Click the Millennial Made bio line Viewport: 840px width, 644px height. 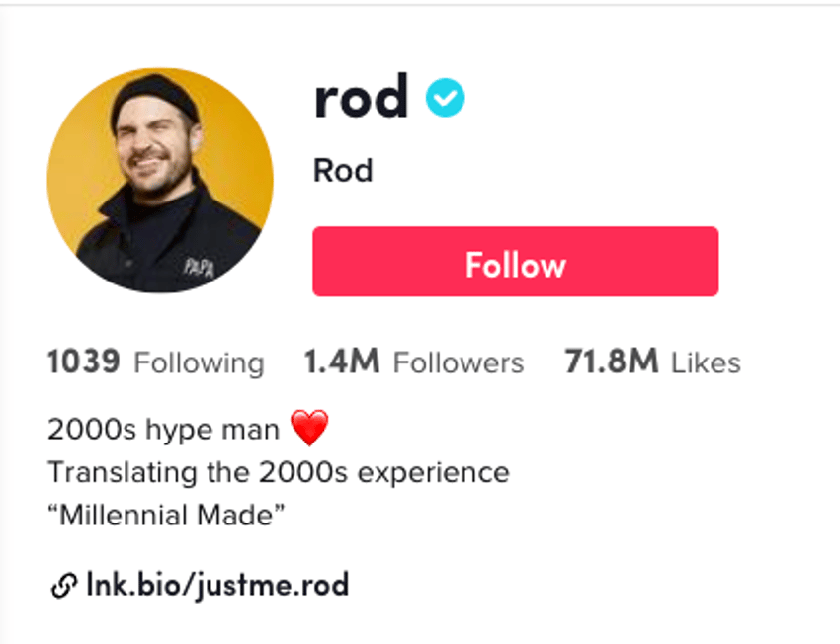(x=166, y=516)
